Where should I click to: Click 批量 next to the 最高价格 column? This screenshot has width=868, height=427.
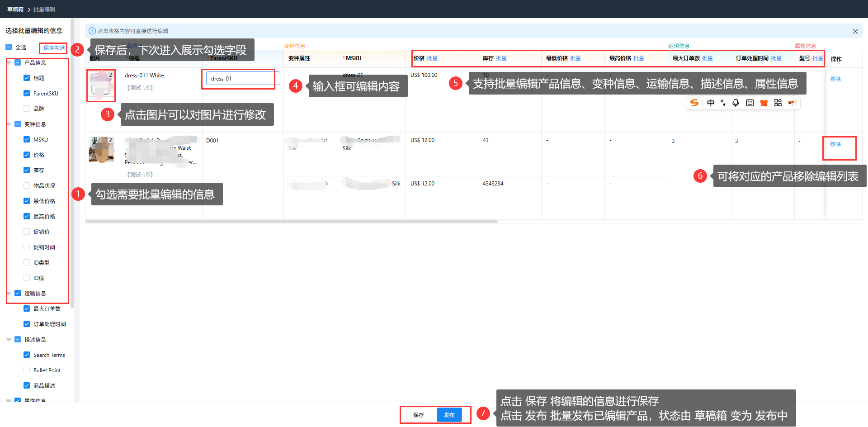pyautogui.click(x=639, y=58)
